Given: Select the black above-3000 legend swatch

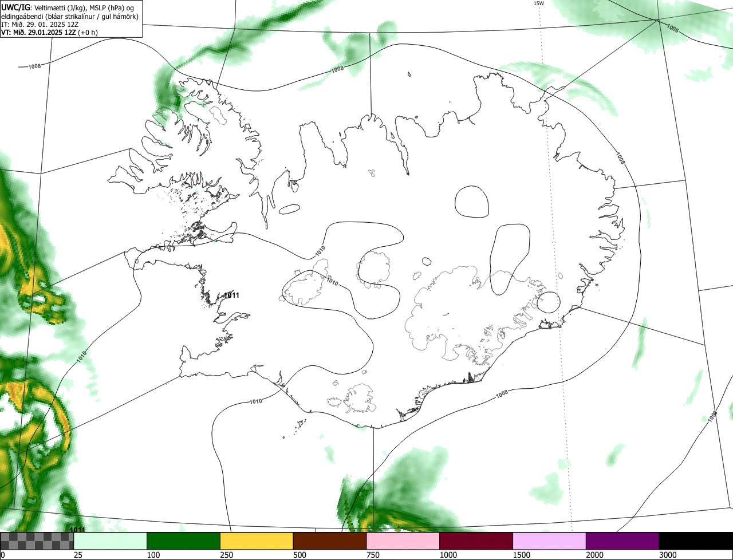Looking at the screenshot, I should click(x=696, y=541).
